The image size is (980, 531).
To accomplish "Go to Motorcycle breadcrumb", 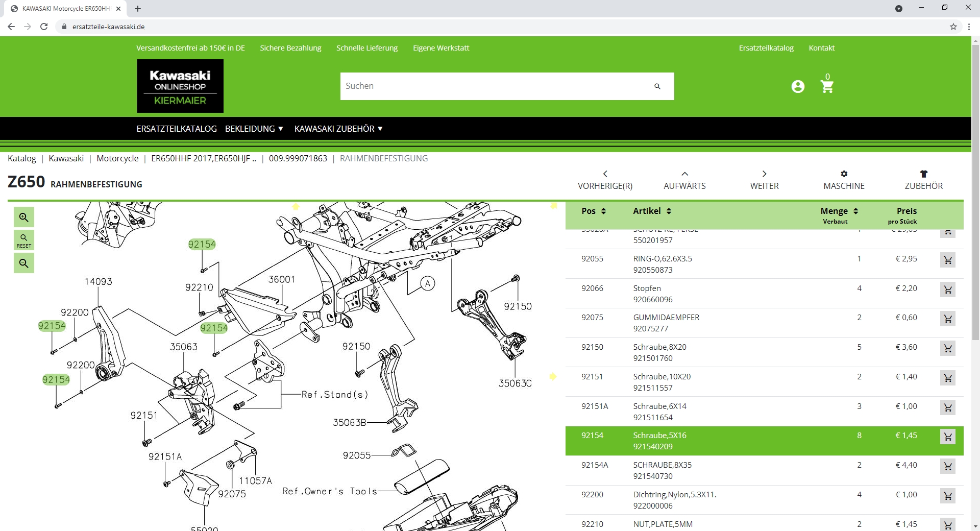I will point(117,158).
